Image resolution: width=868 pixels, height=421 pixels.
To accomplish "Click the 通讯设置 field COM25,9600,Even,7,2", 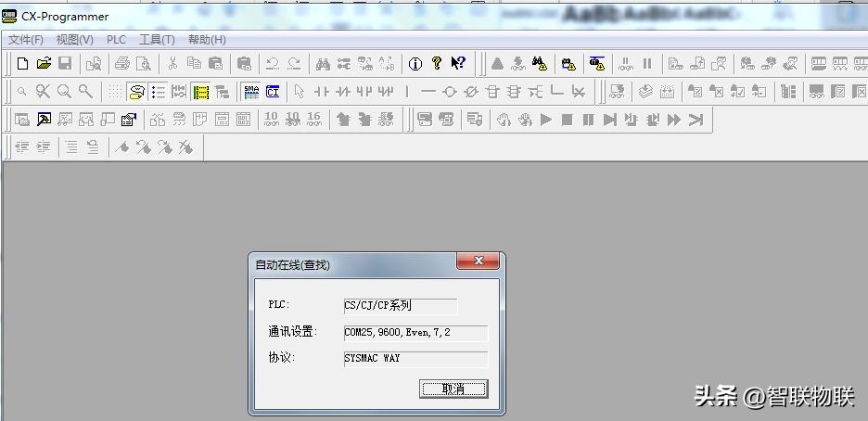I will pos(415,333).
